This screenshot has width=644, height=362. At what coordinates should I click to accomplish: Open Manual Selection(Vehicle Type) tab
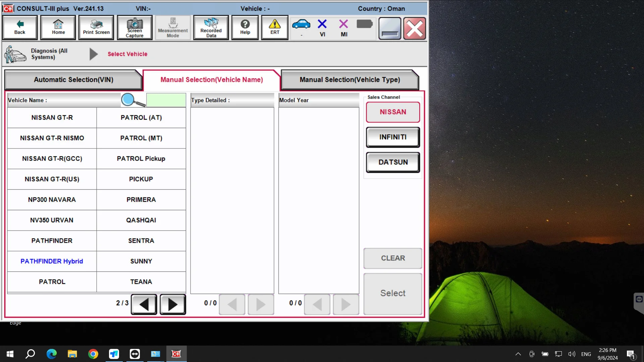click(350, 80)
